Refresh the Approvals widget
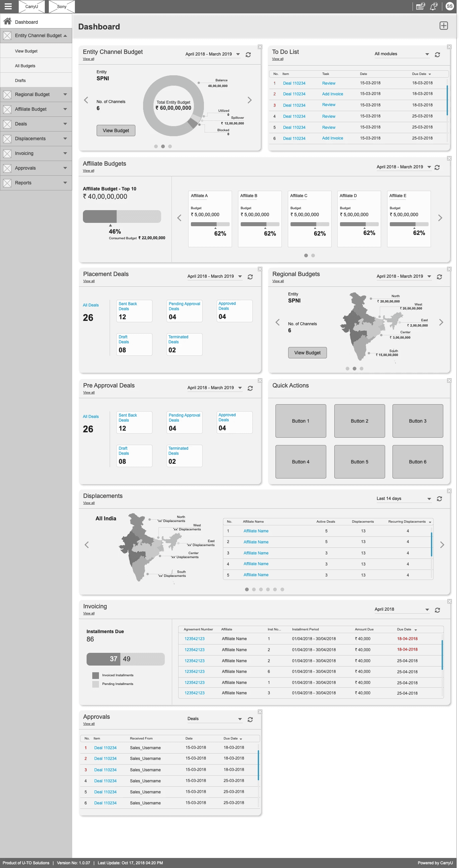This screenshot has height=868, width=459. [250, 719]
